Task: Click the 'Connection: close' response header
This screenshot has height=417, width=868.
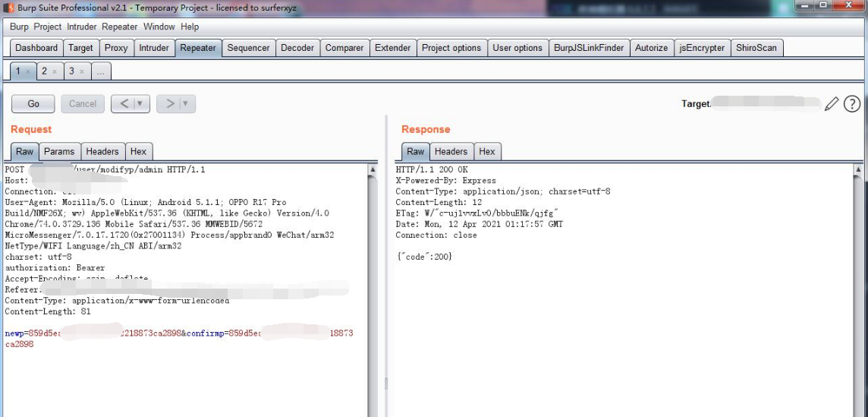Action: (x=436, y=235)
